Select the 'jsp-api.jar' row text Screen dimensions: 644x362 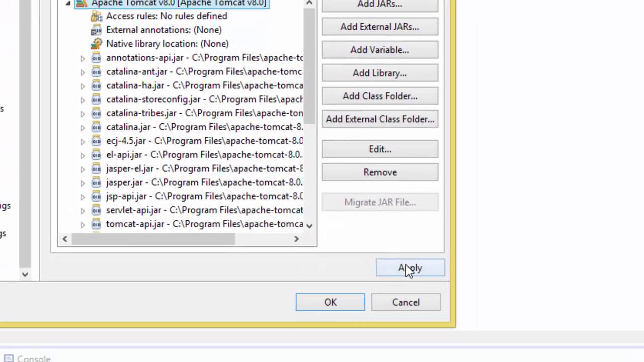[x=204, y=196]
